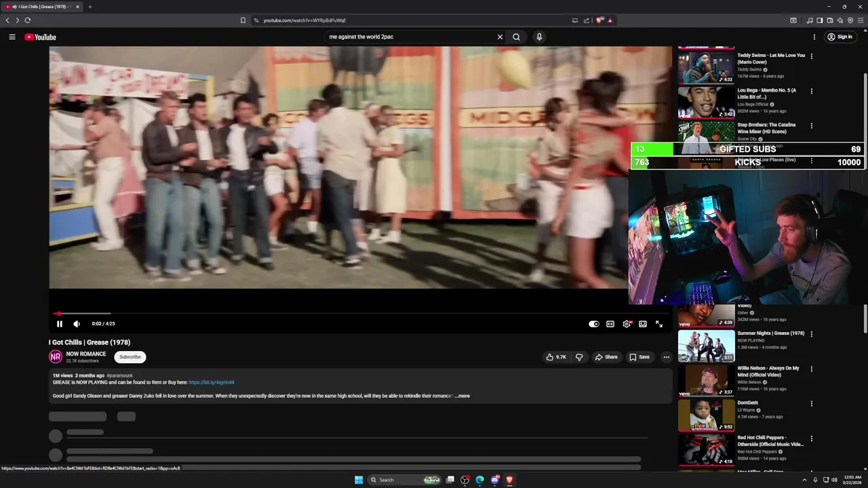Open Lou Bega Mambo No. 5 video

click(706, 102)
